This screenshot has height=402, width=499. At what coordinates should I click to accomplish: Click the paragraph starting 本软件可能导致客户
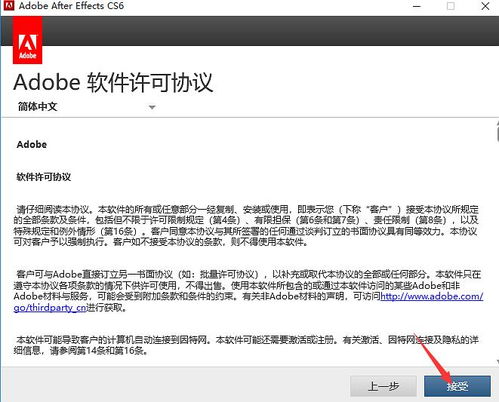[x=246, y=345]
